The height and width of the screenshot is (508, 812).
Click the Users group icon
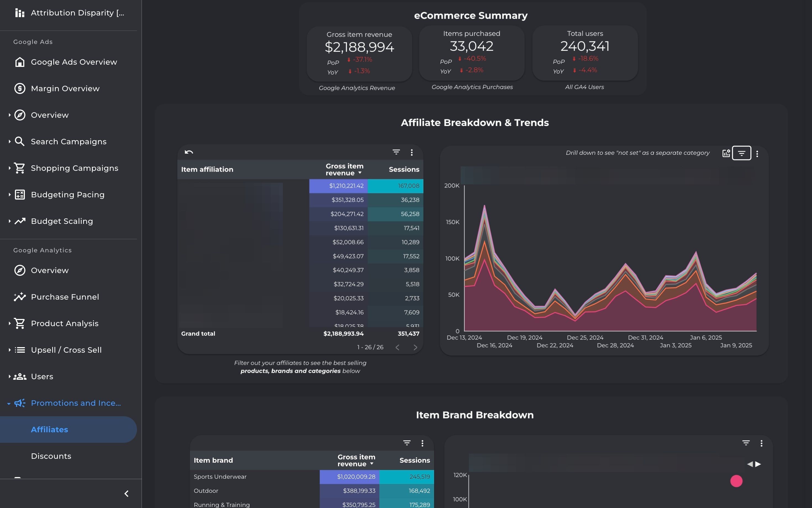pos(20,376)
